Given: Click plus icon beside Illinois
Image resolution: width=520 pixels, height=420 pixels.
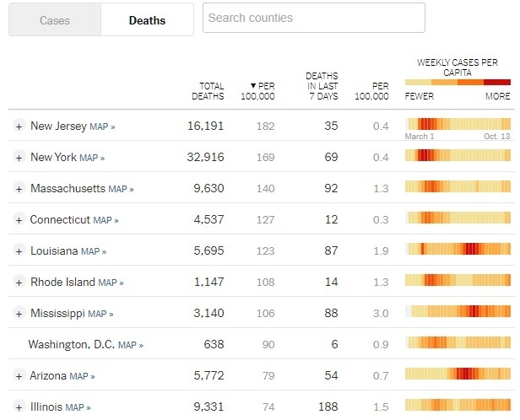Looking at the screenshot, I should coord(19,407).
